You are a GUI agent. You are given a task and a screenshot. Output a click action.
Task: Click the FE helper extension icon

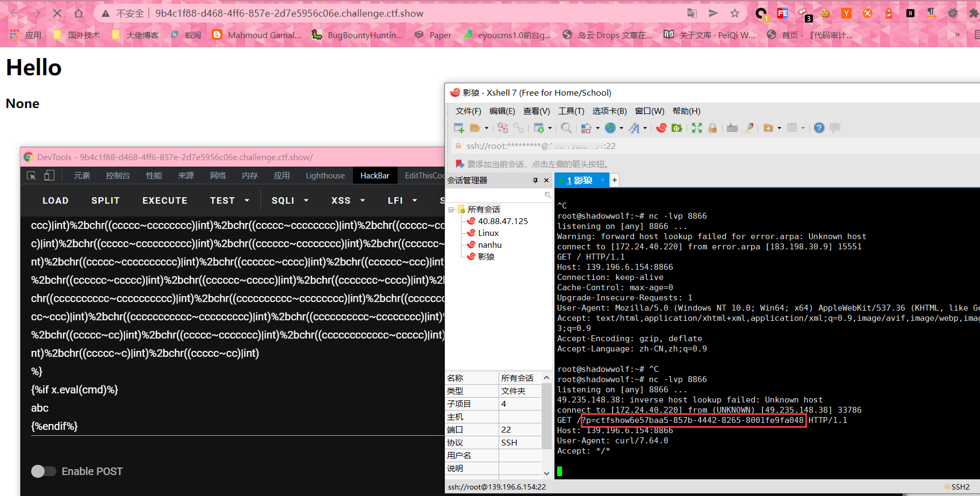pyautogui.click(x=782, y=13)
